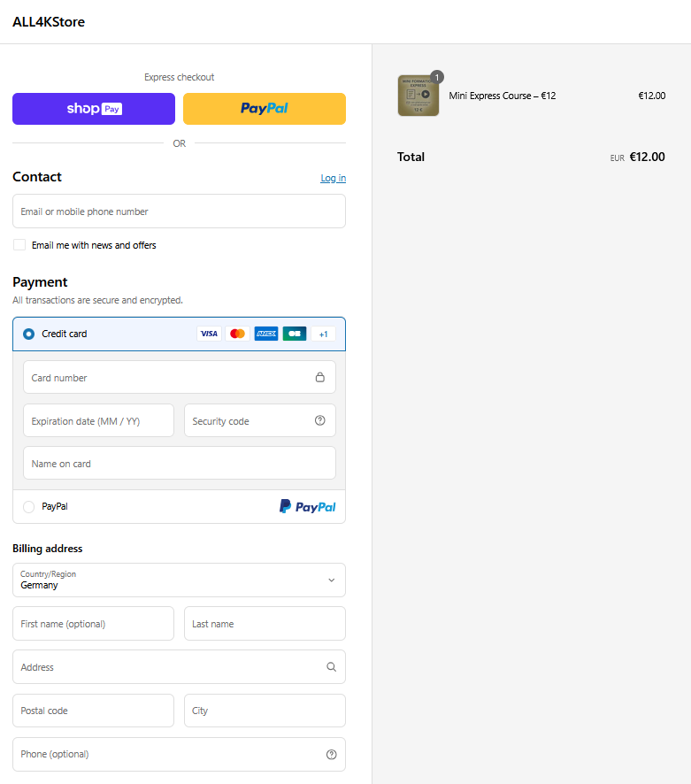691x784 pixels.
Task: Click the Log in link
Action: pos(333,178)
